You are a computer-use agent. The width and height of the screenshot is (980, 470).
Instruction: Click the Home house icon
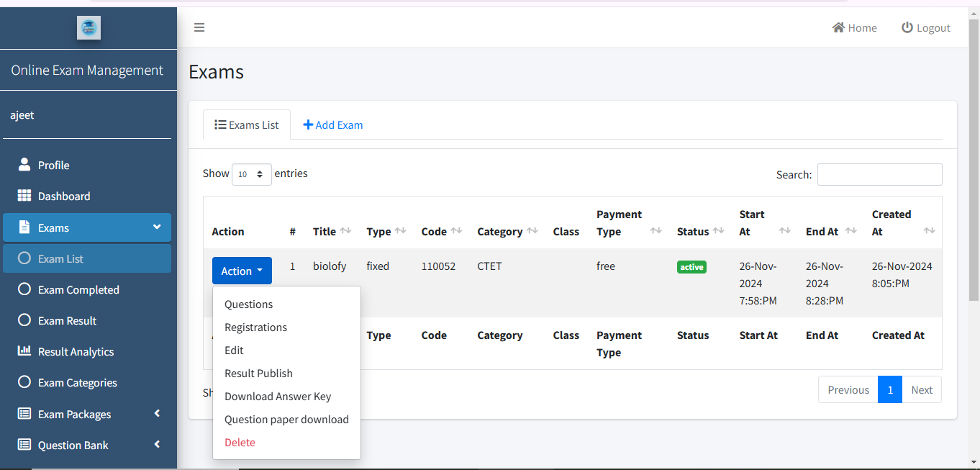(x=838, y=27)
